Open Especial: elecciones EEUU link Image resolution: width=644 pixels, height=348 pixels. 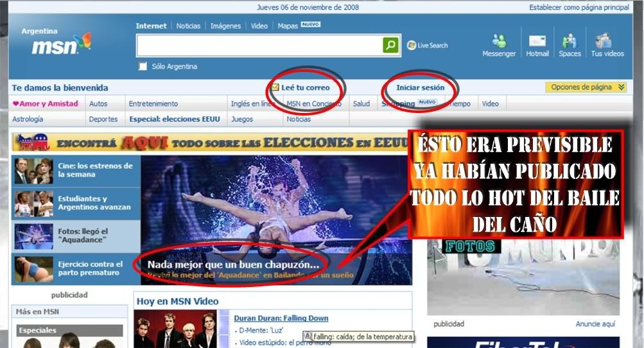(x=175, y=119)
